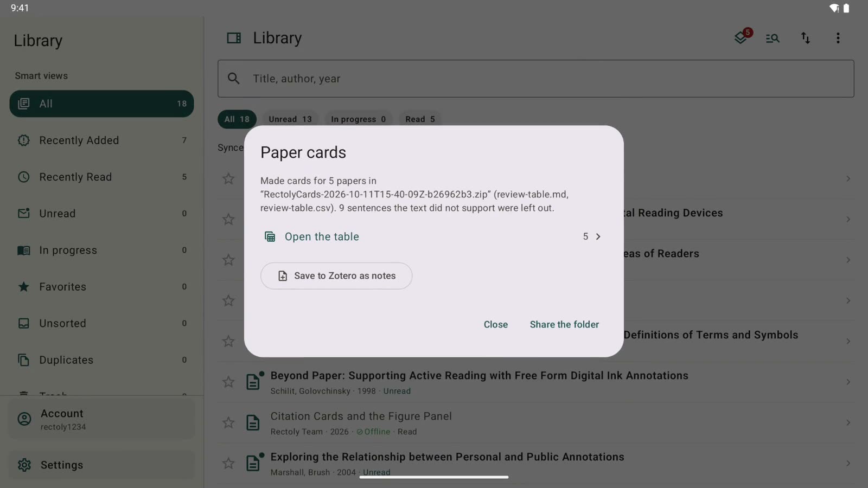Click the table icon next to Open the table
This screenshot has height=488, width=868.
(x=270, y=236)
